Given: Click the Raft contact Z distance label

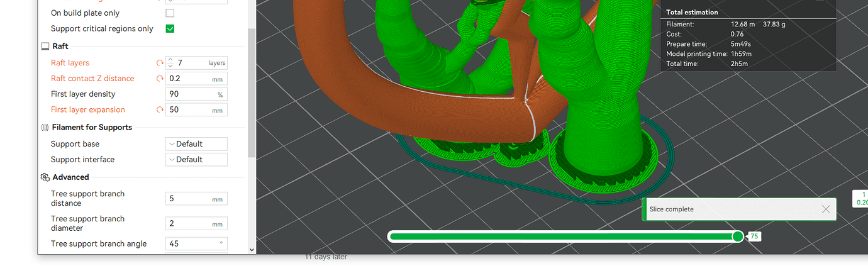Looking at the screenshot, I should pos(92,79).
